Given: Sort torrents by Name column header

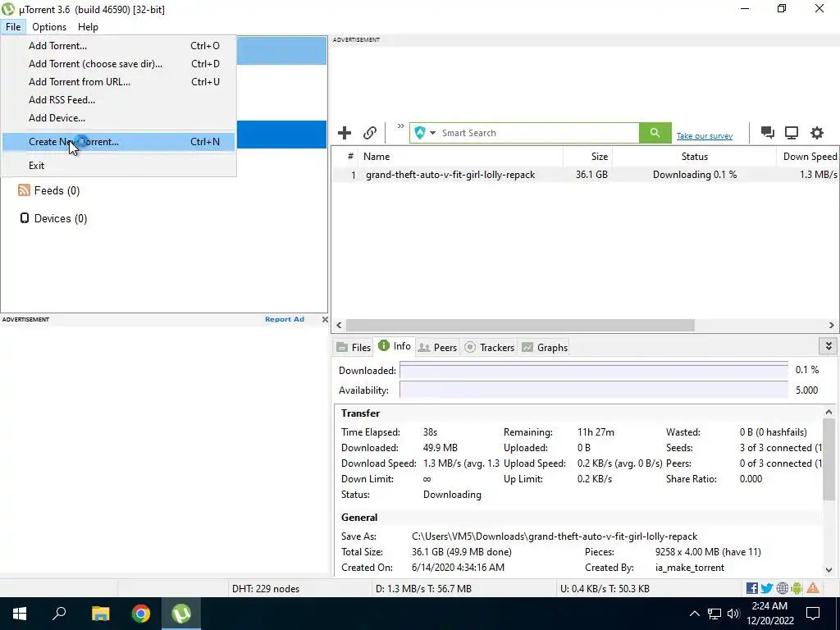Looking at the screenshot, I should click(461, 157).
